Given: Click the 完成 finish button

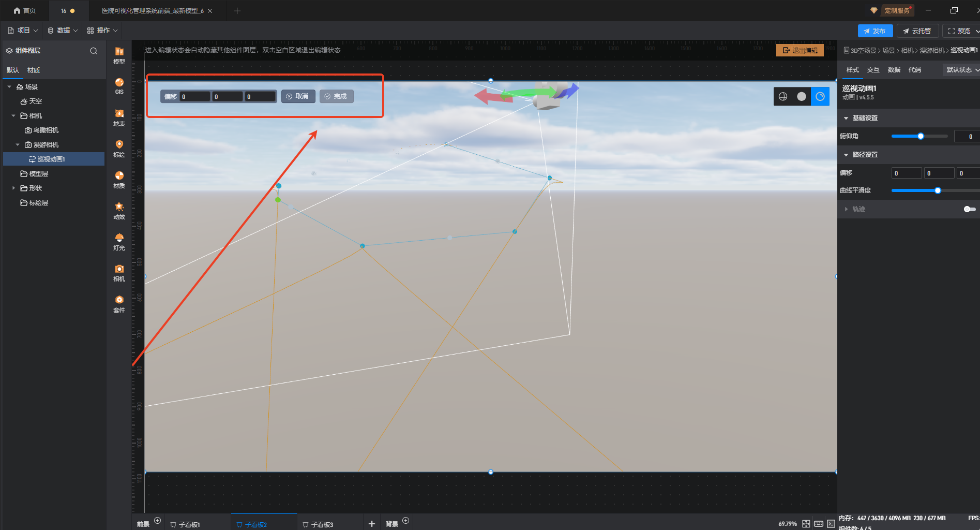Looking at the screenshot, I should [x=336, y=96].
